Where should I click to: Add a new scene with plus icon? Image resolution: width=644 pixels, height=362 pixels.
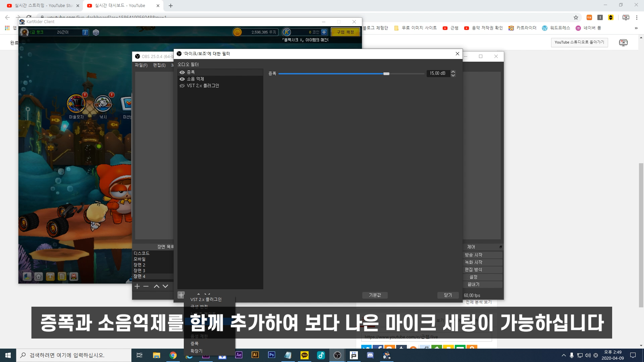pos(137,286)
